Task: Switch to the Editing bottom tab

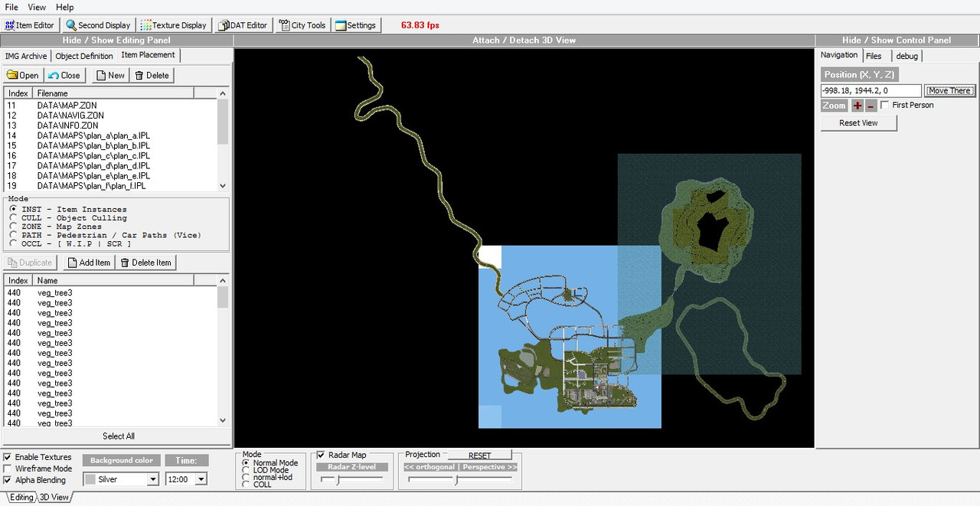Action: [21, 497]
